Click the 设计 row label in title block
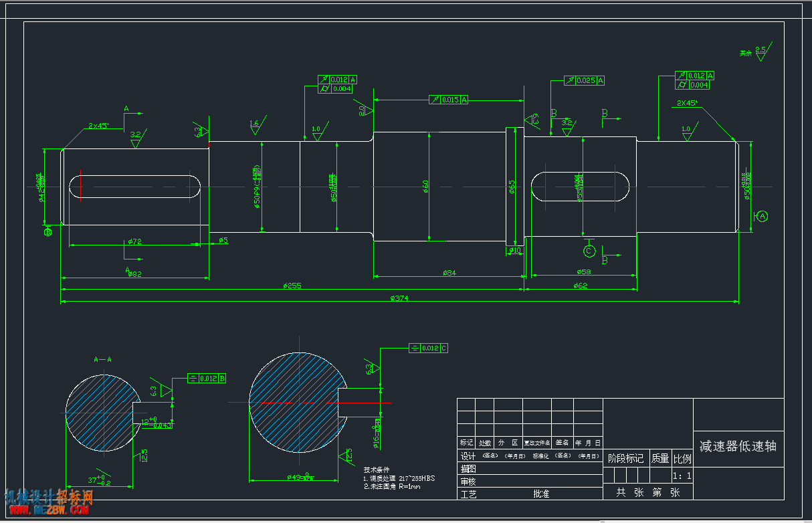Screen dimensions: 812x523 coord(467,456)
